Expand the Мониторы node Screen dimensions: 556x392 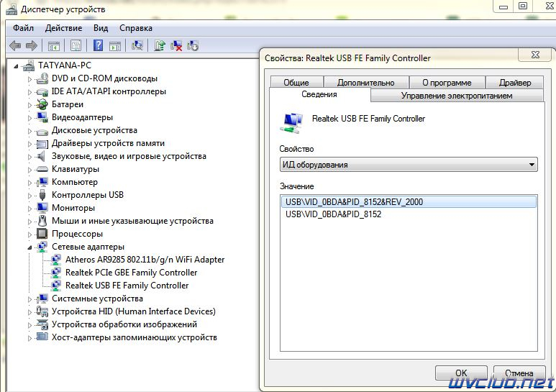29,209
